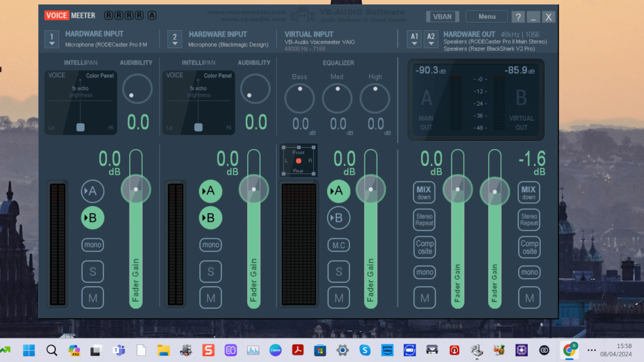Open the Windows Start menu
The height and width of the screenshot is (362, 644).
(x=29, y=350)
